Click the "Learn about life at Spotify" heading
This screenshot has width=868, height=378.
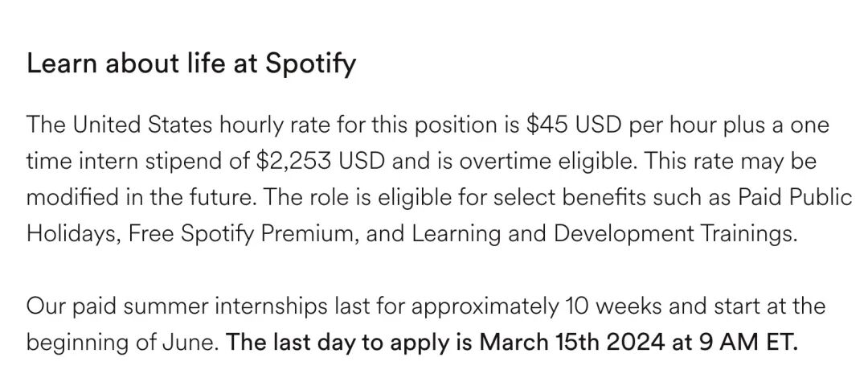click(x=191, y=64)
